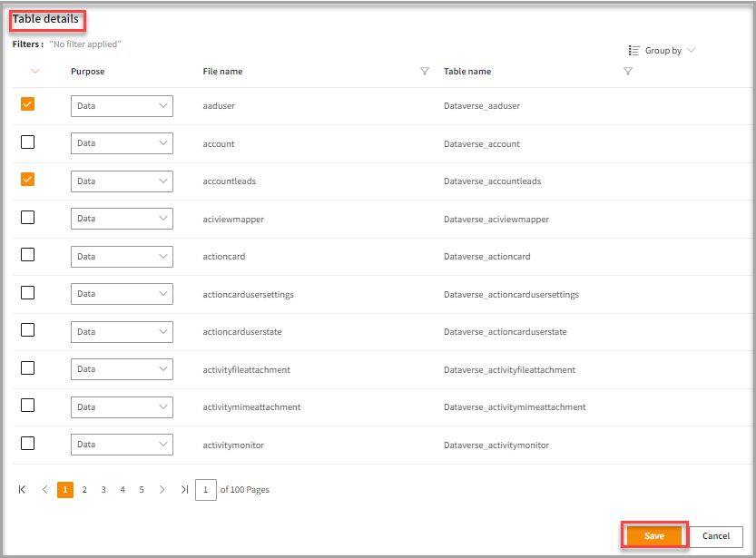Image resolution: width=756 pixels, height=558 pixels.
Task: Click the Cancel button
Action: click(x=716, y=536)
